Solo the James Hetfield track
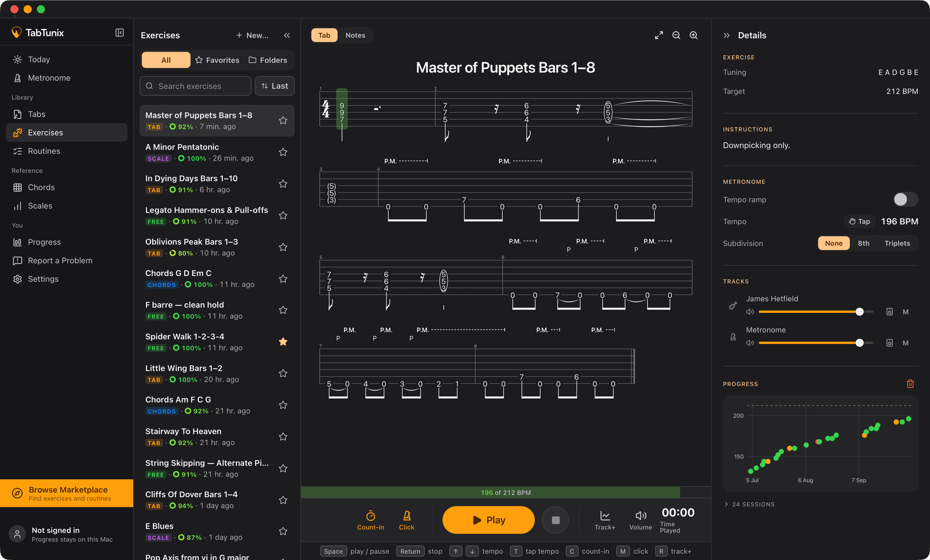The image size is (930, 560). 889,312
